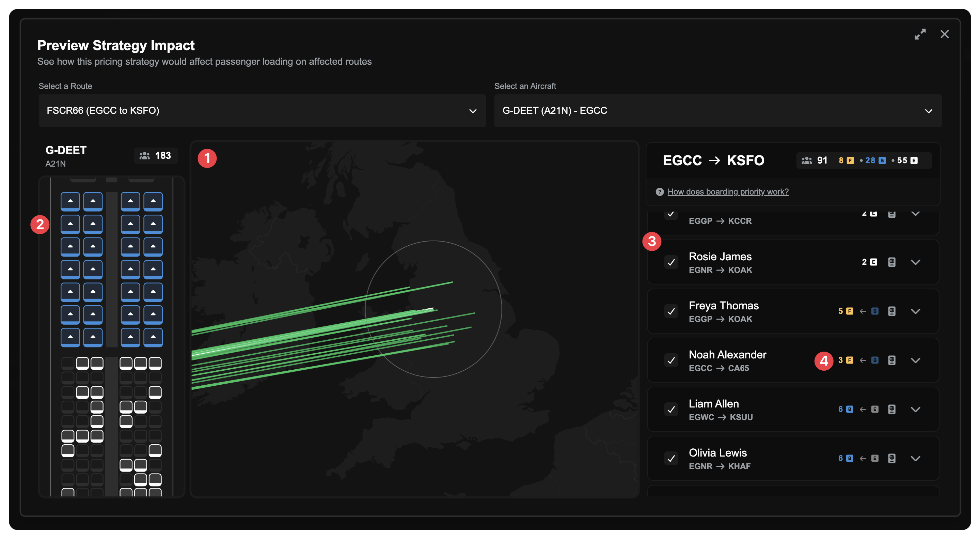The image size is (980, 539).
Task: Click the G-DEET passenger capacity 183 badge
Action: (x=156, y=156)
